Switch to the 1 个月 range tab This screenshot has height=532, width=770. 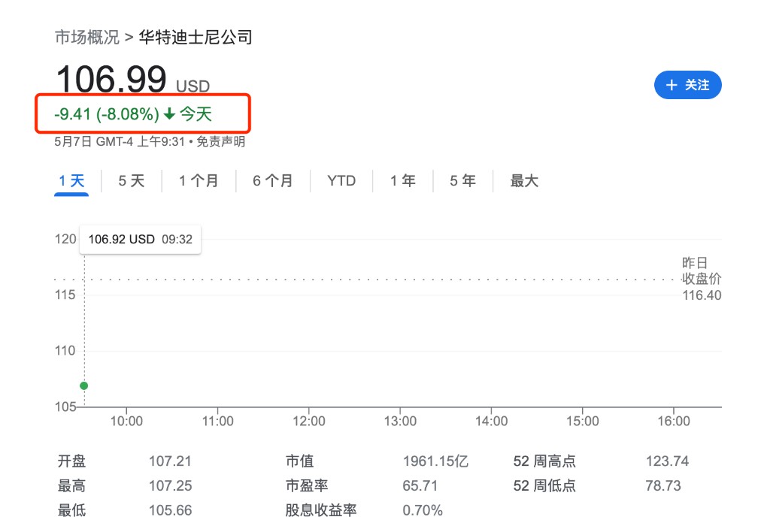coord(199,181)
